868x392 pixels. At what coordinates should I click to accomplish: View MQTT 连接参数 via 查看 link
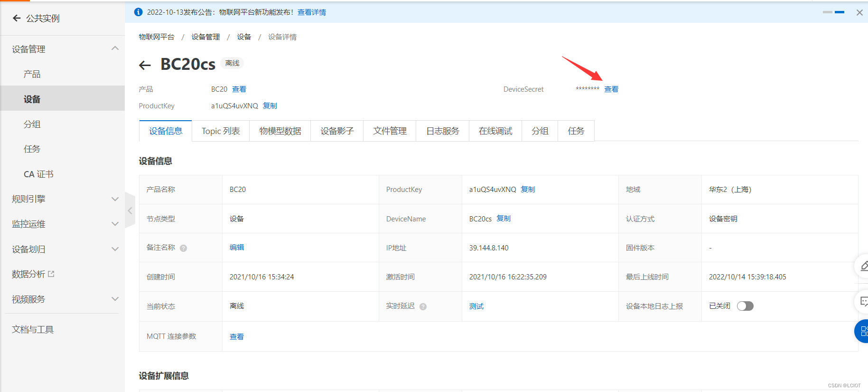tap(237, 336)
